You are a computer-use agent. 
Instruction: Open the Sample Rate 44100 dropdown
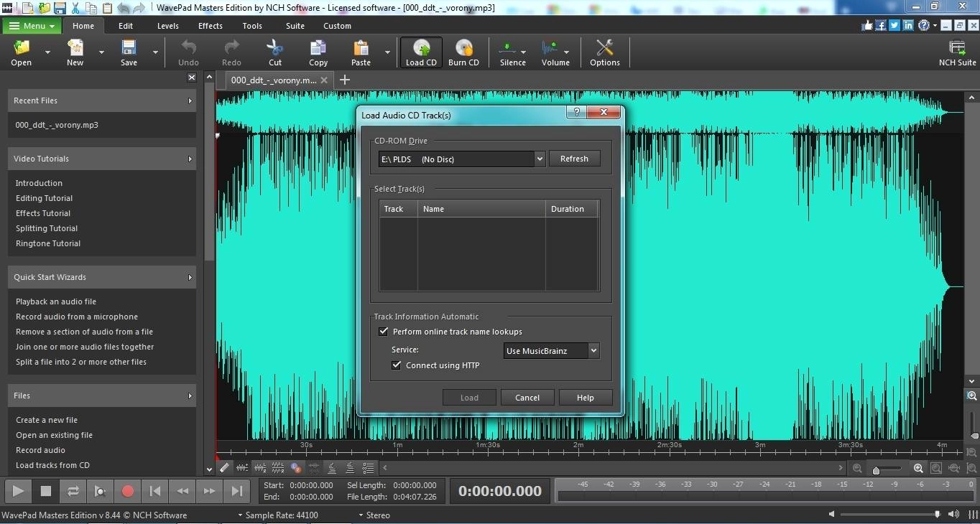pos(278,515)
